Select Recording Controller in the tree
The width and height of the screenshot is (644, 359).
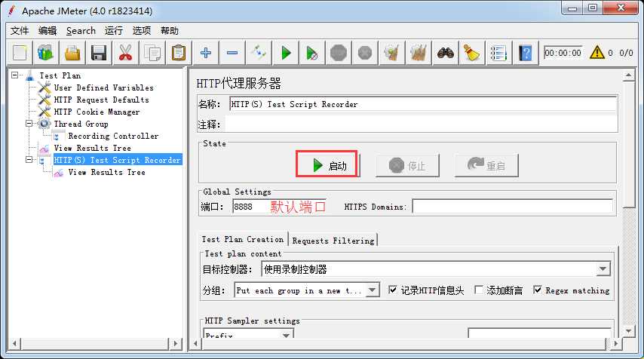click(113, 136)
